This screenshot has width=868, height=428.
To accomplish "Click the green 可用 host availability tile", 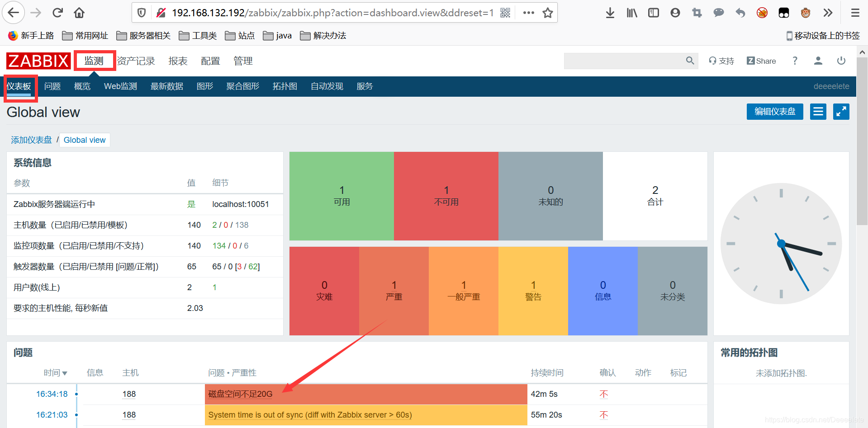I will tap(342, 196).
